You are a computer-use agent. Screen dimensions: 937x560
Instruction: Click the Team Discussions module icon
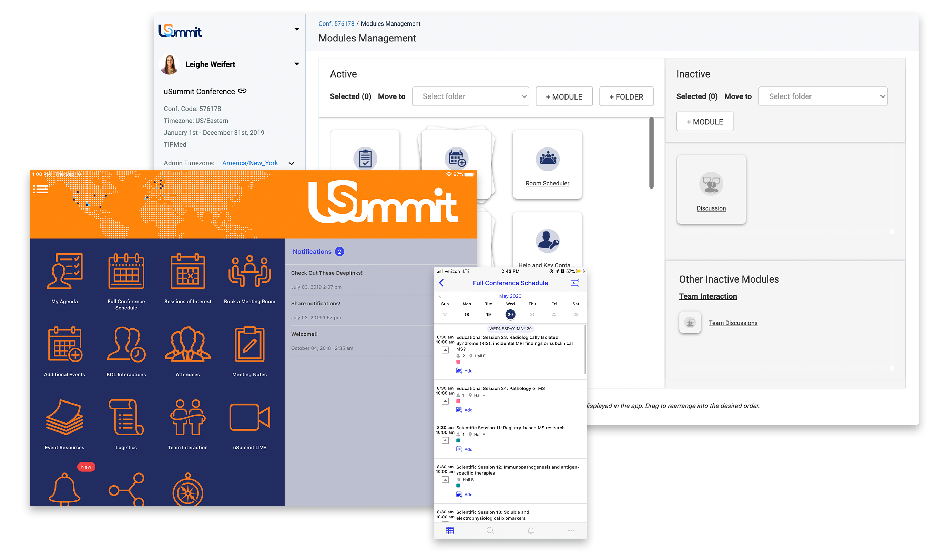[x=690, y=322]
